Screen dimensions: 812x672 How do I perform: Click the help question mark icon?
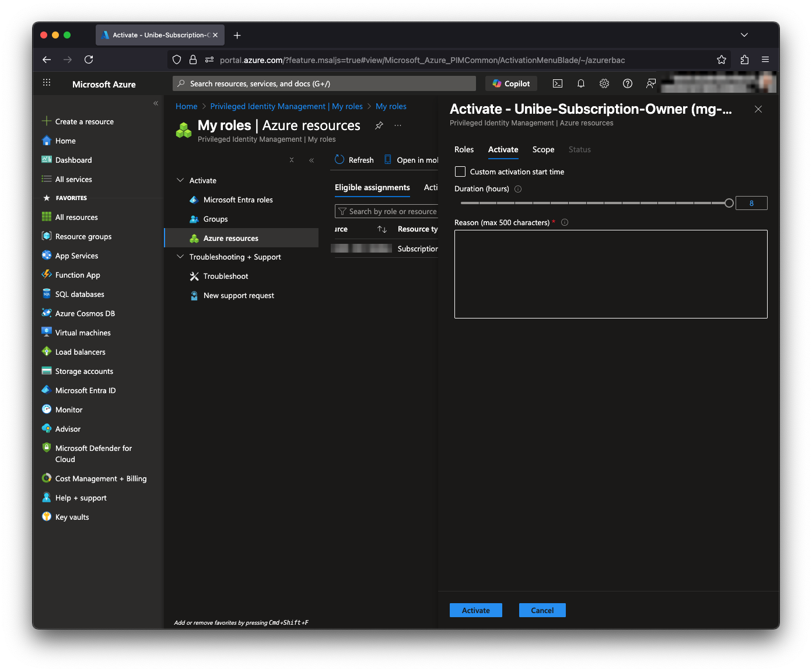click(x=628, y=83)
